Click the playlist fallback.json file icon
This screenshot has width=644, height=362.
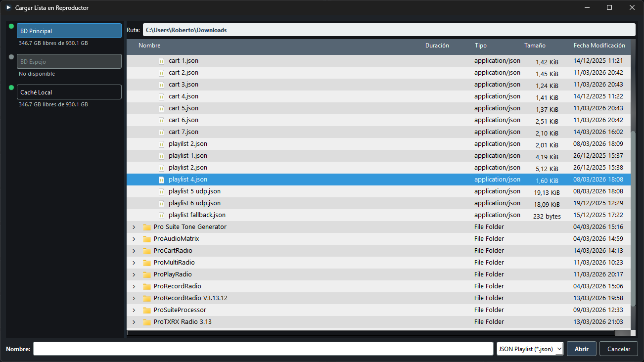point(161,215)
